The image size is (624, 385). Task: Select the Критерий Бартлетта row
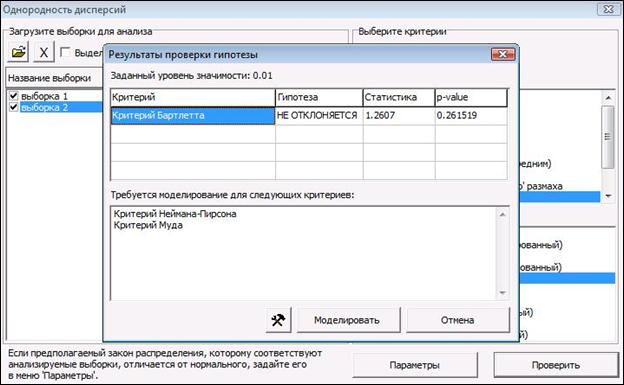click(193, 115)
